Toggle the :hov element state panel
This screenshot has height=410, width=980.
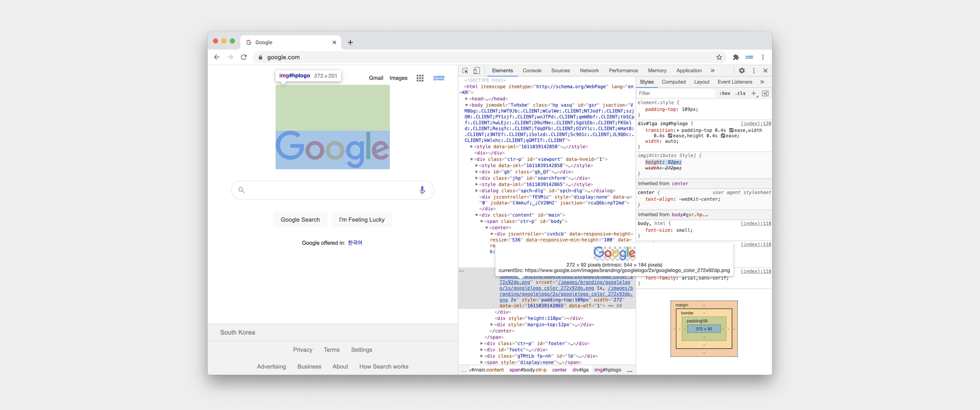click(x=725, y=93)
